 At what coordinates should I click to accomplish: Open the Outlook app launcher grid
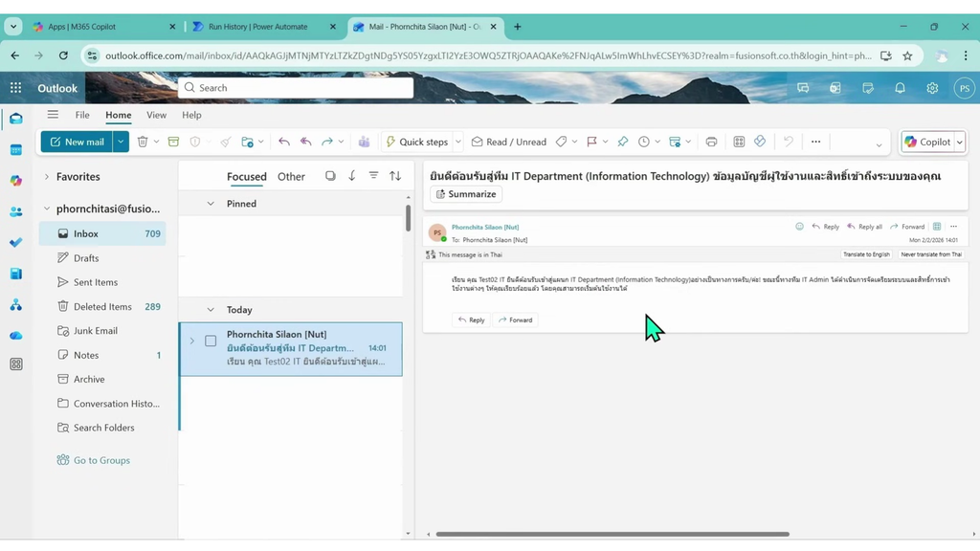coord(15,88)
